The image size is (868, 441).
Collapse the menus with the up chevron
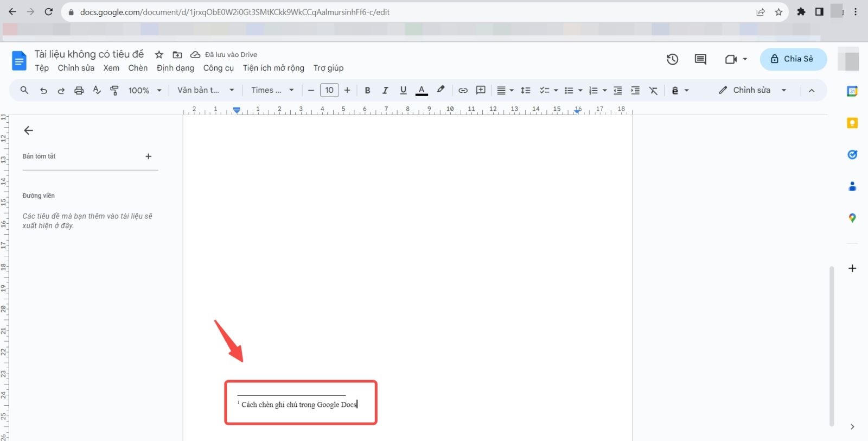[x=812, y=90]
